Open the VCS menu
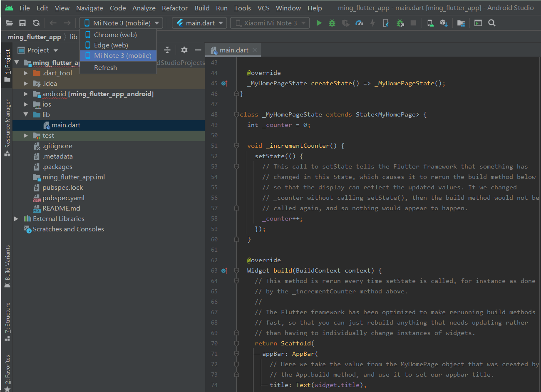Screen dimensions: 541x392 click(263, 8)
